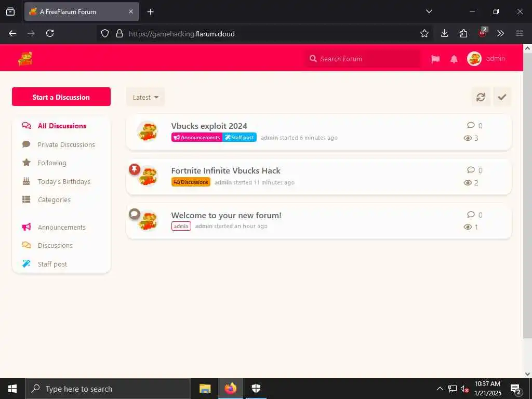Viewport: 532px width, 399px height.
Task: Click the forum logo in the header
Action: pyautogui.click(x=25, y=59)
